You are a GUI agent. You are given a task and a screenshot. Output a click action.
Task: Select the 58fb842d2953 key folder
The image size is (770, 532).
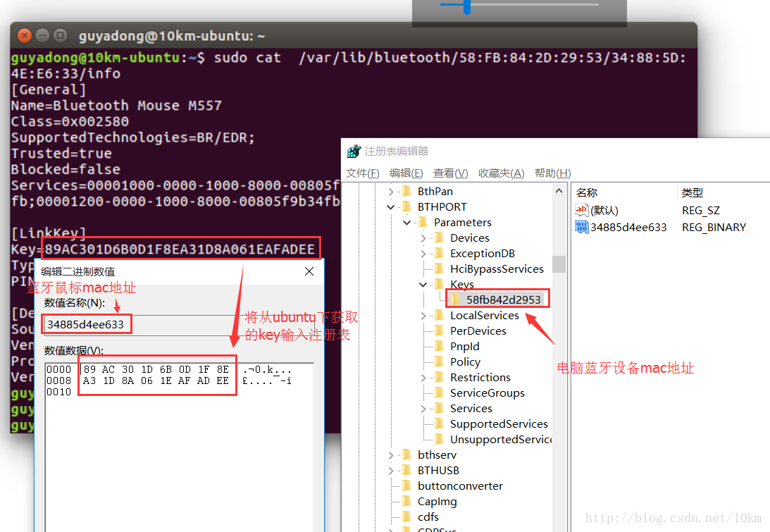coord(503,299)
